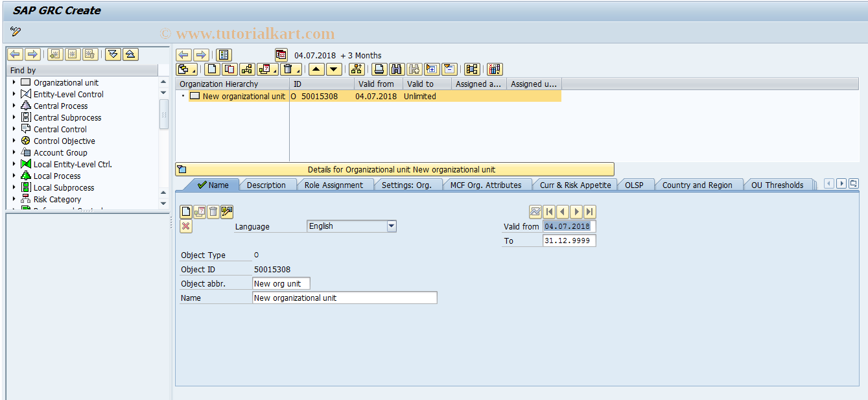The image size is (868, 400).
Task: Open the Country and Region tab
Action: pyautogui.click(x=698, y=185)
